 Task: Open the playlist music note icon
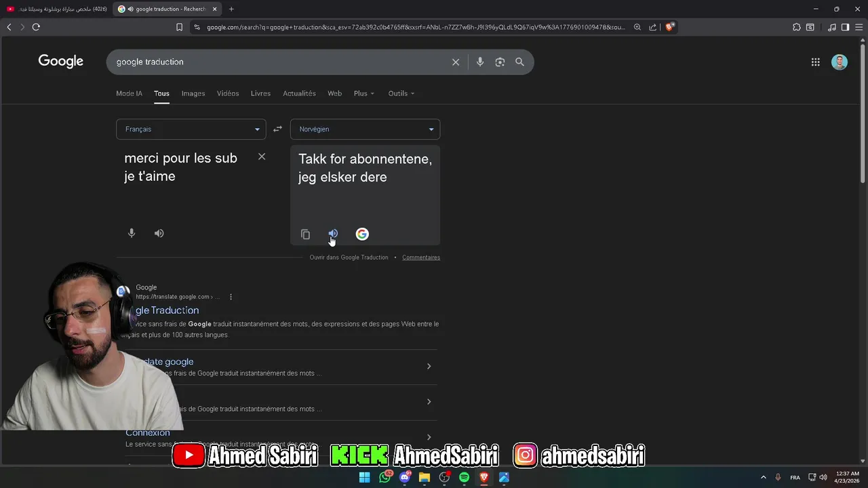tap(832, 27)
